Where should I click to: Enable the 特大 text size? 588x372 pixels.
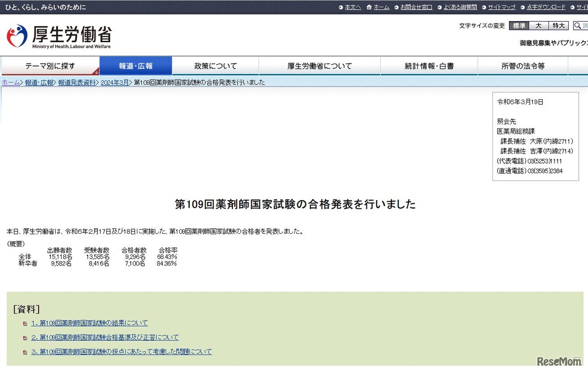[x=559, y=26]
